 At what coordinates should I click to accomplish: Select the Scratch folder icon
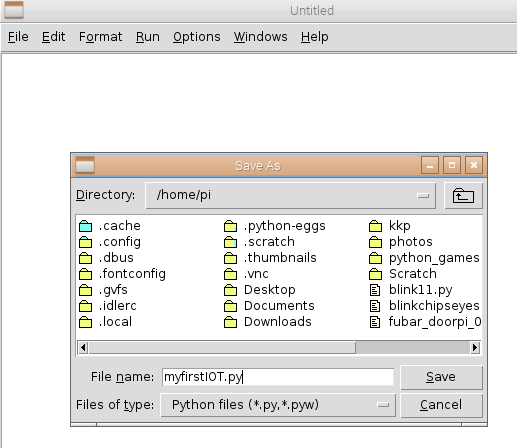(x=375, y=274)
